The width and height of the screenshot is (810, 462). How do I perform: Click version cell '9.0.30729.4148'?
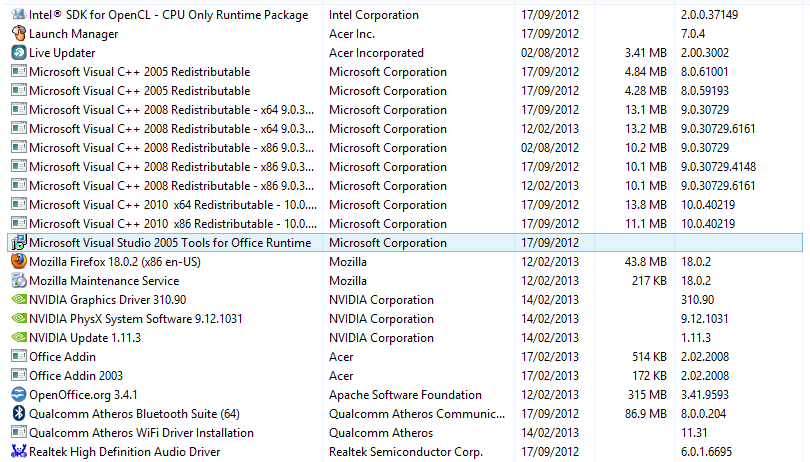point(718,167)
